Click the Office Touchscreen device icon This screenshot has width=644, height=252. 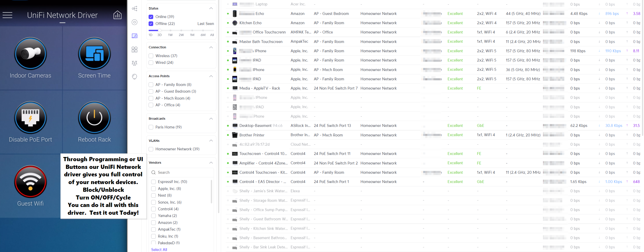click(235, 32)
